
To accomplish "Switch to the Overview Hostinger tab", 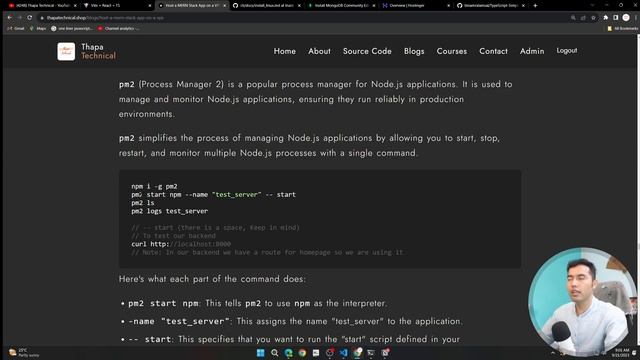I will [x=416, y=5].
